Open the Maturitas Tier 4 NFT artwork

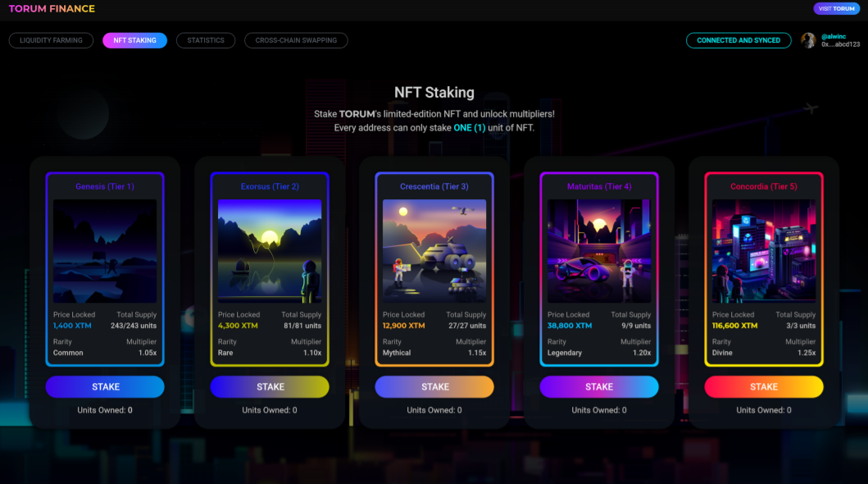599,251
